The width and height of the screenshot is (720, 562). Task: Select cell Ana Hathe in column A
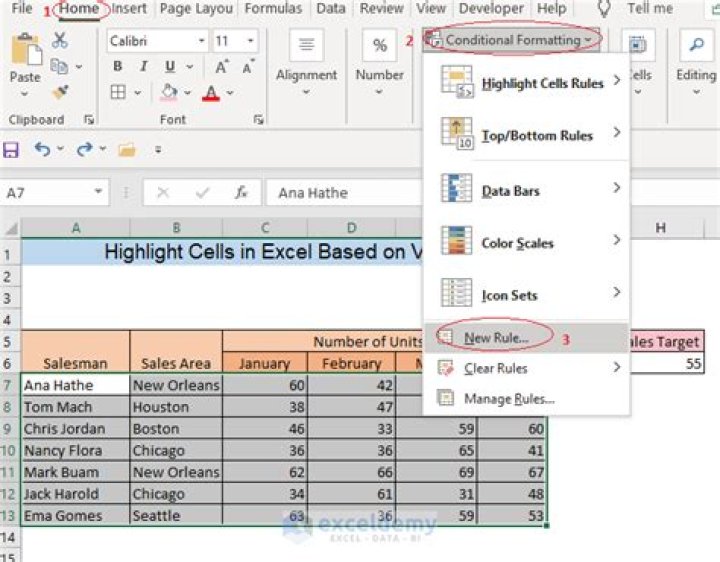(x=75, y=385)
